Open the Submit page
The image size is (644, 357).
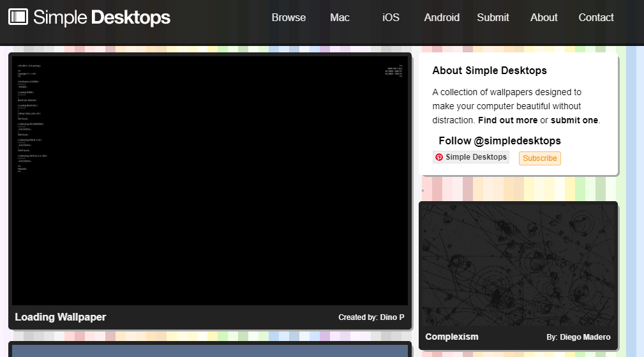493,18
